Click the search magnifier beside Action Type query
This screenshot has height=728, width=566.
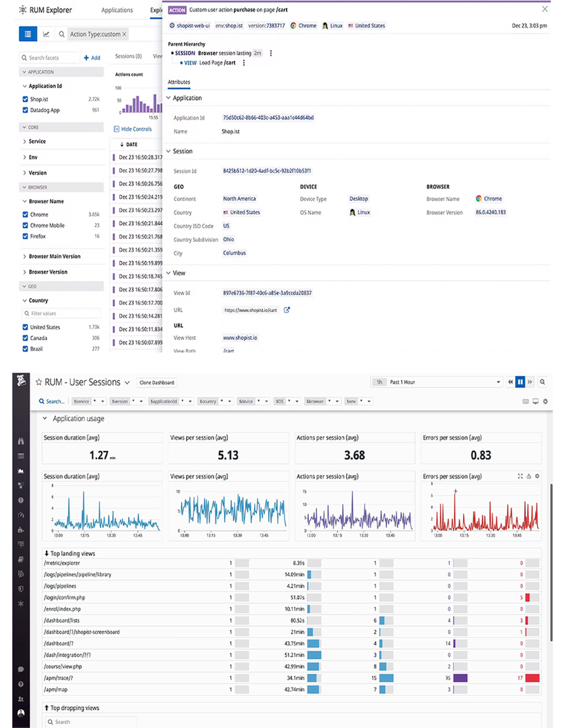(62, 35)
